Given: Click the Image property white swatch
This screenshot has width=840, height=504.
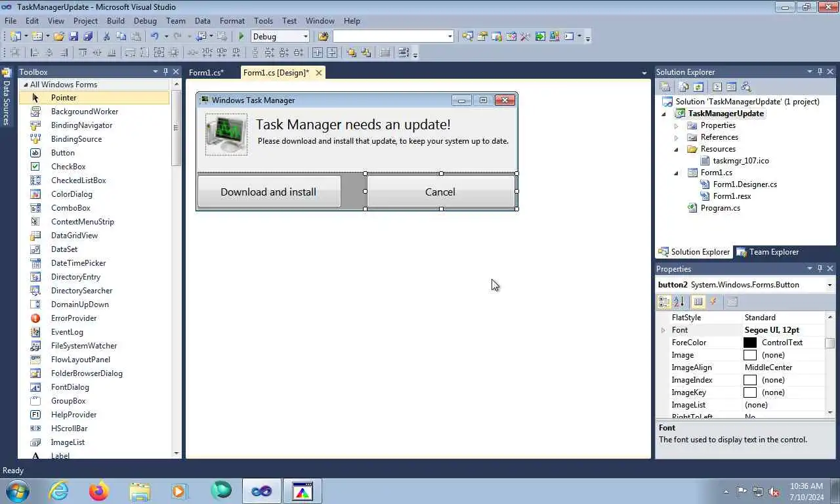Looking at the screenshot, I should coord(750,355).
